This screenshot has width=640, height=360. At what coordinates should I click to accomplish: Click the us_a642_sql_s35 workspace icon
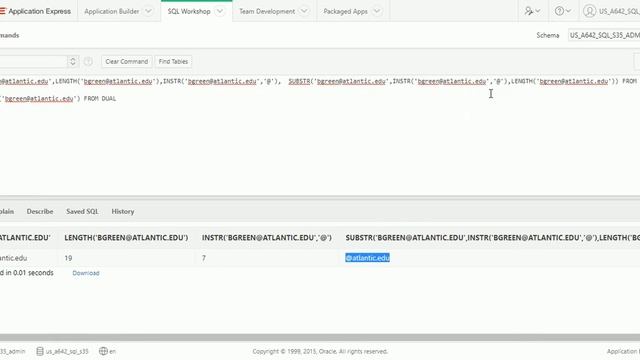coord(40,351)
